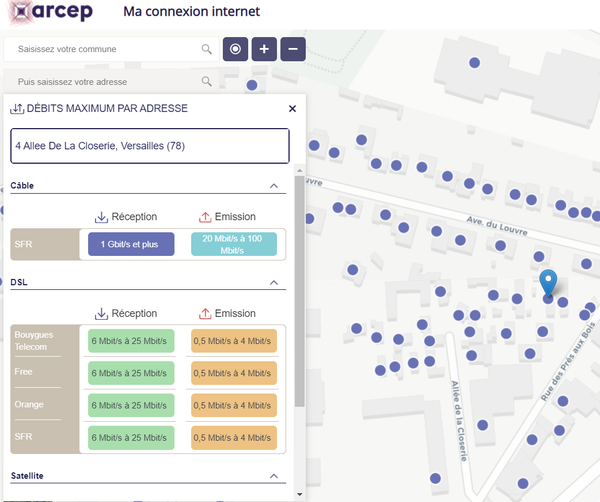Click Orange reception '6 Mbit/s à 25 Mbit/s' badge
Image resolution: width=600 pixels, height=502 pixels.
[x=131, y=405]
